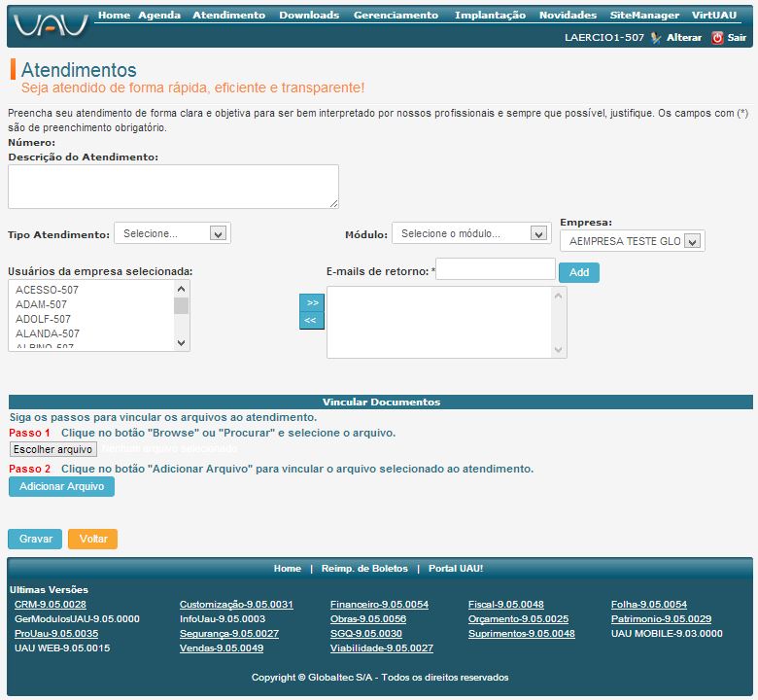
Task: Click Escolher arquivo to browse files
Action: pos(53,449)
